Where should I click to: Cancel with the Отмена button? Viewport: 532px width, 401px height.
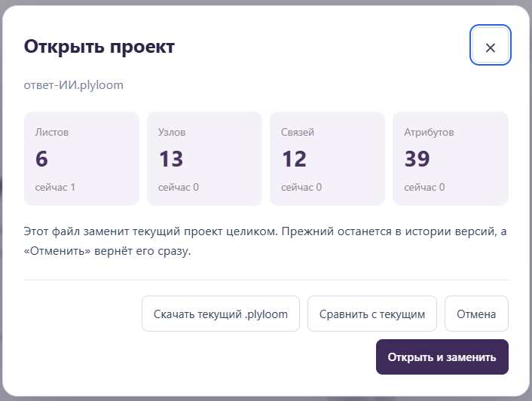point(476,314)
